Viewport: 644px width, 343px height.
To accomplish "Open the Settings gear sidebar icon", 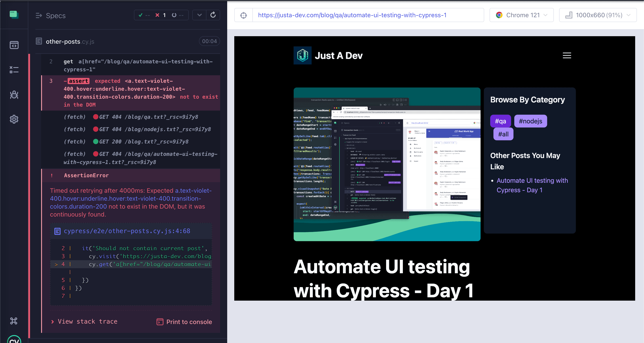I will [14, 119].
